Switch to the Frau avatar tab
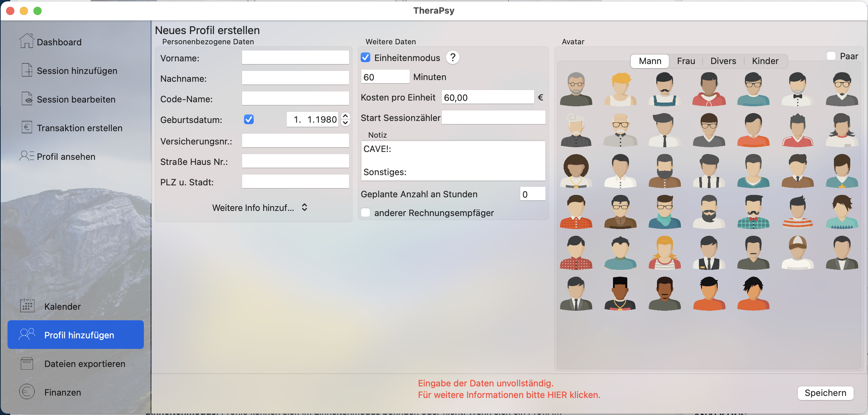Image resolution: width=868 pixels, height=415 pixels. 686,61
